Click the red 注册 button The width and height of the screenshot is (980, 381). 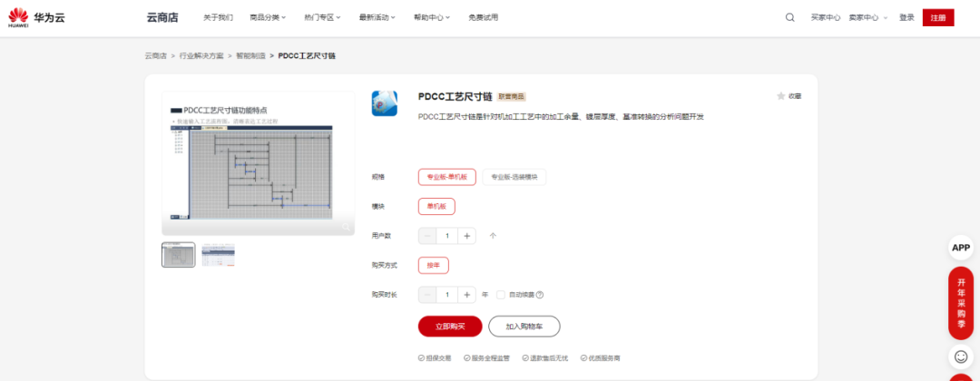tap(938, 17)
